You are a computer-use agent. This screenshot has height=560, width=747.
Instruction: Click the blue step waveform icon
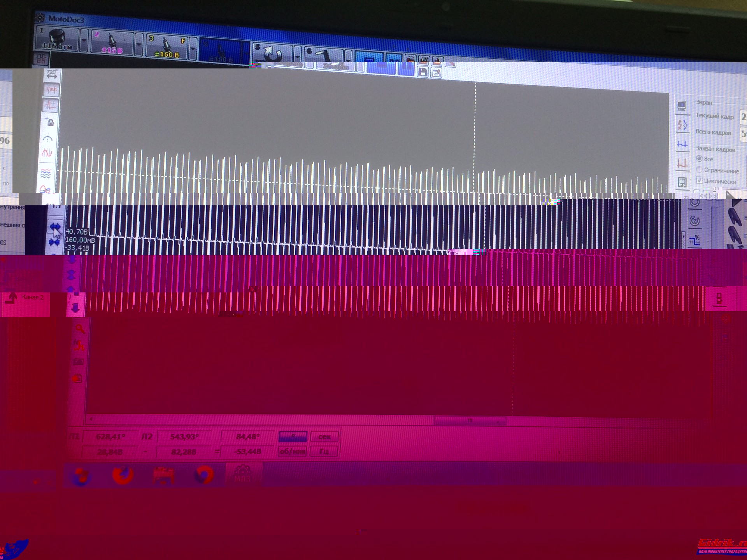coord(682,145)
